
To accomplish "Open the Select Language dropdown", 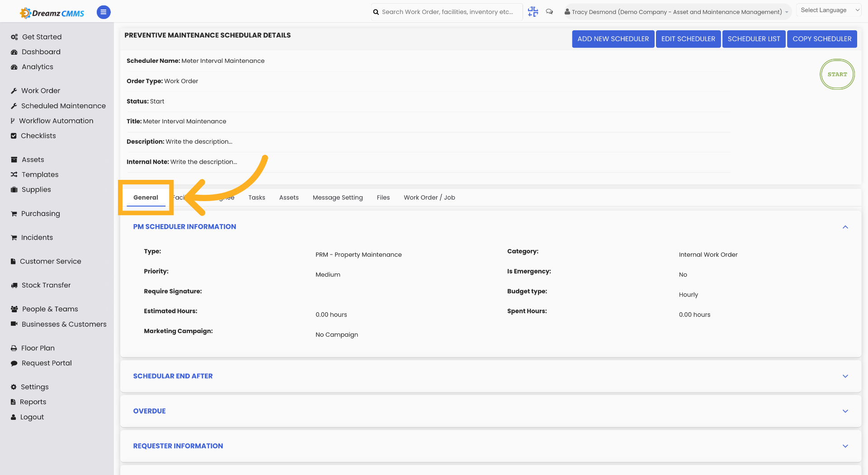I will pyautogui.click(x=829, y=10).
